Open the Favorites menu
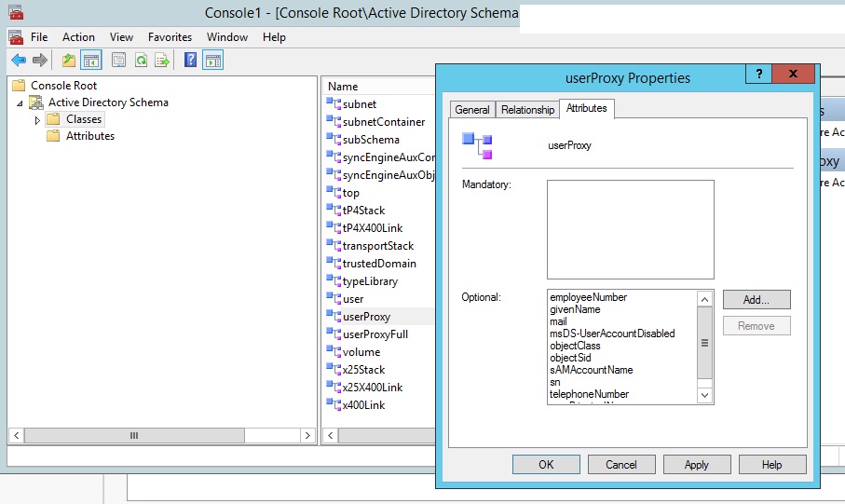Image resolution: width=845 pixels, height=504 pixels. [170, 37]
